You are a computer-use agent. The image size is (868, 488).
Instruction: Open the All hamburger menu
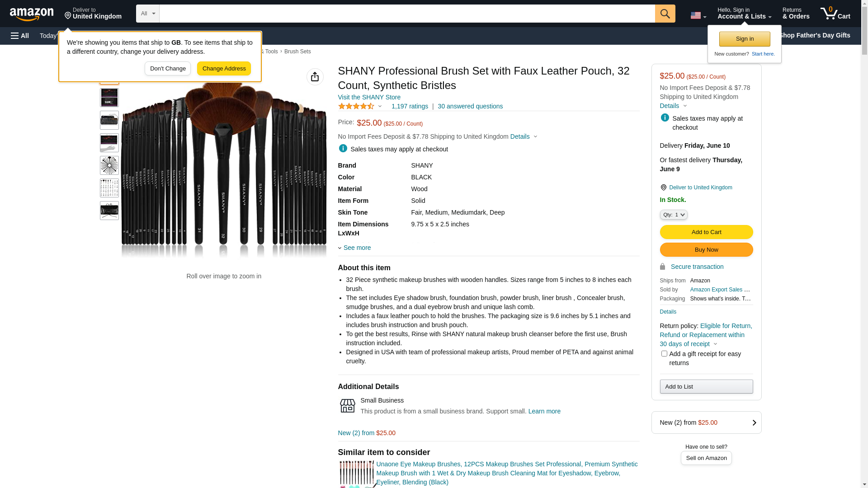(x=20, y=36)
